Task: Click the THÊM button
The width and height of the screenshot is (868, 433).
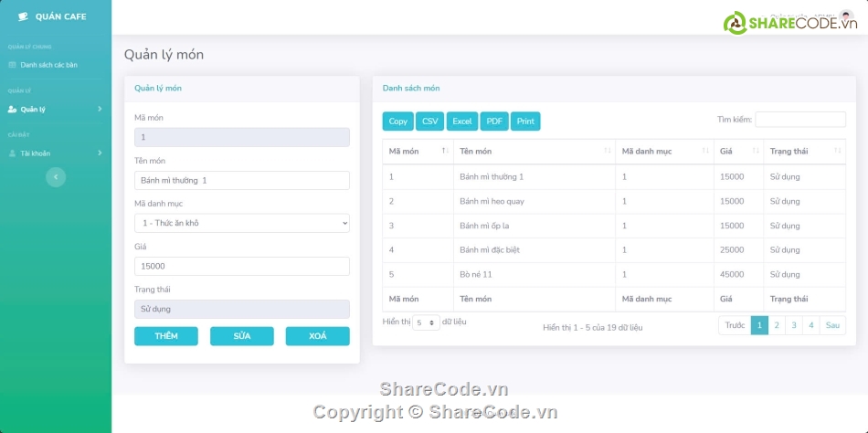Action: click(166, 336)
